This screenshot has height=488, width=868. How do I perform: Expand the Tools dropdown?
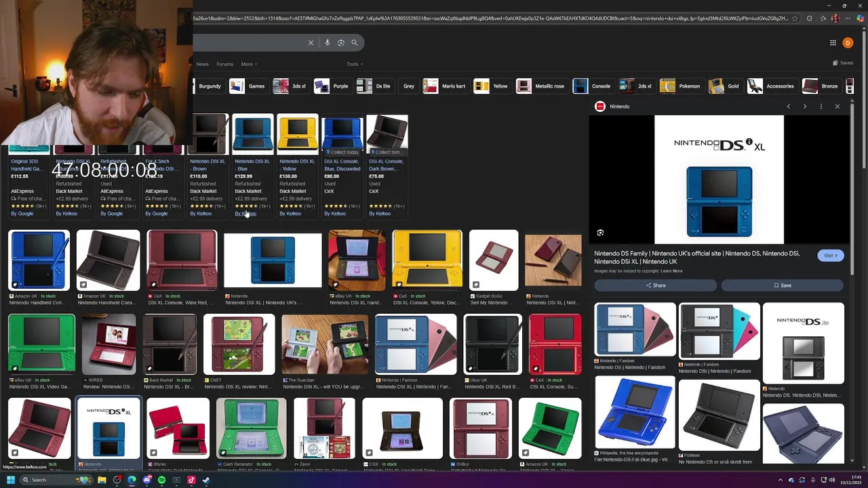(x=354, y=64)
